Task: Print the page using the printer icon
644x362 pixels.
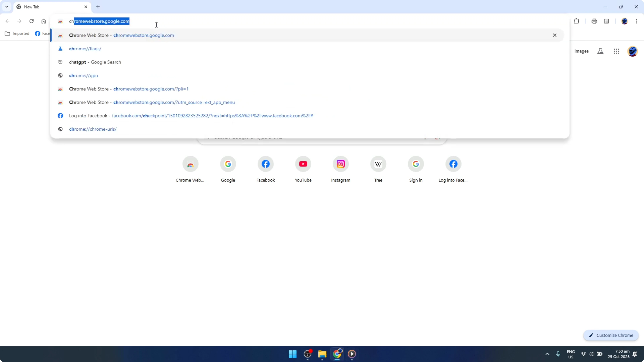Action: (594, 21)
